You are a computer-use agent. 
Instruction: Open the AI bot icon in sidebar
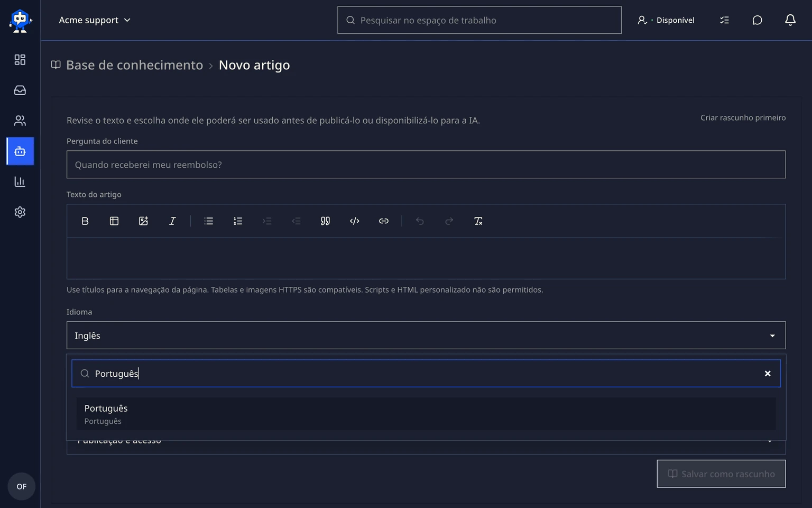click(20, 151)
